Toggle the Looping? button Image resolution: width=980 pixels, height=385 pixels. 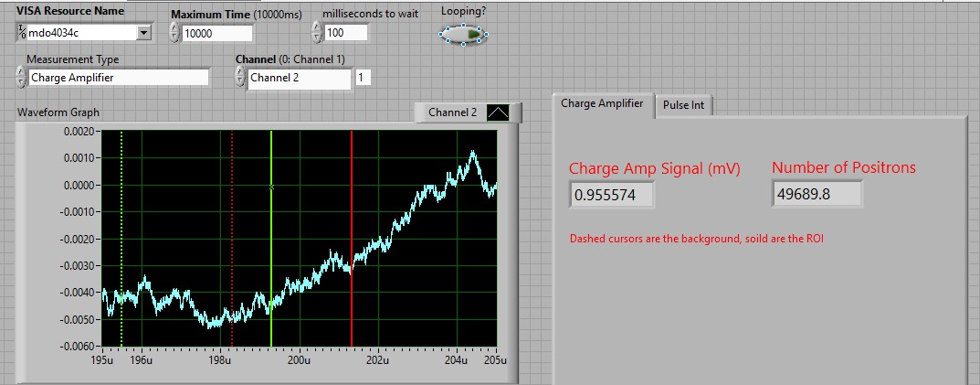point(463,35)
